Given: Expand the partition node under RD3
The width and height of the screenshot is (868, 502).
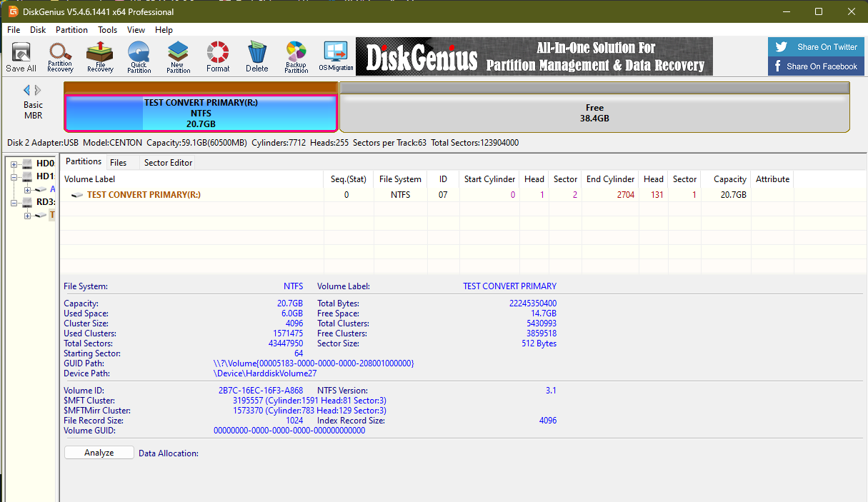Looking at the screenshot, I should 27,216.
